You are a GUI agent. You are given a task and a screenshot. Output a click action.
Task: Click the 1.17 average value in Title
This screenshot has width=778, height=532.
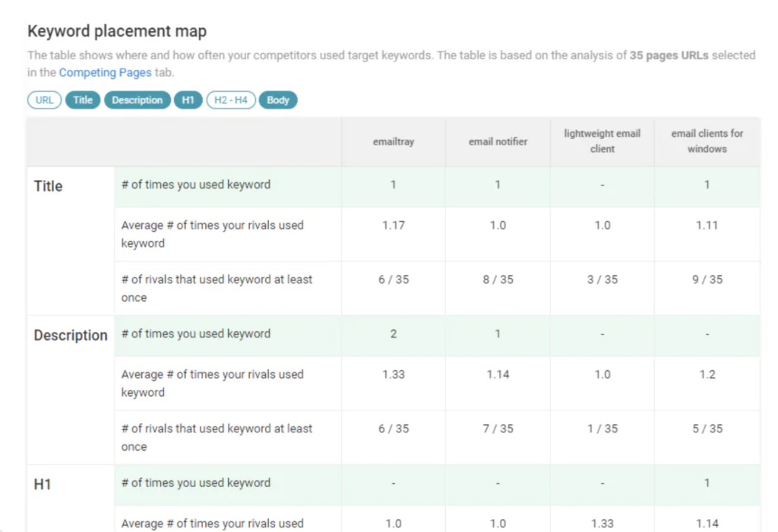pos(394,225)
